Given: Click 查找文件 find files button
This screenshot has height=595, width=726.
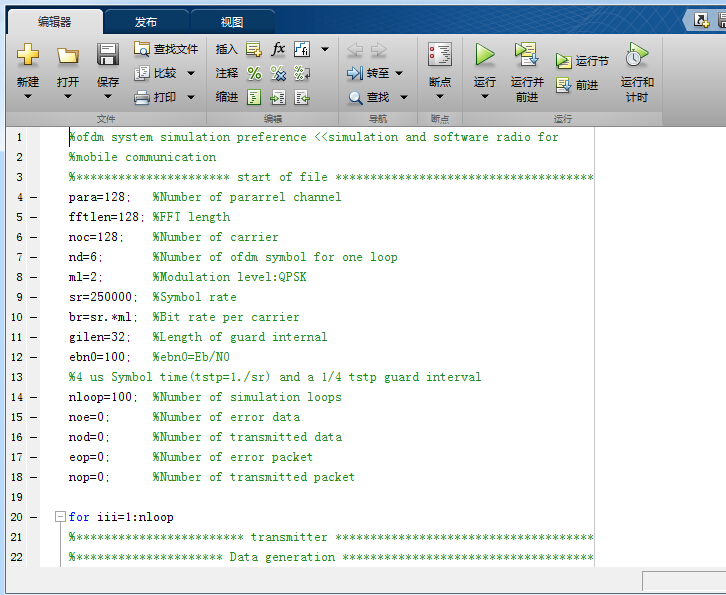Looking at the screenshot, I should click(166, 49).
